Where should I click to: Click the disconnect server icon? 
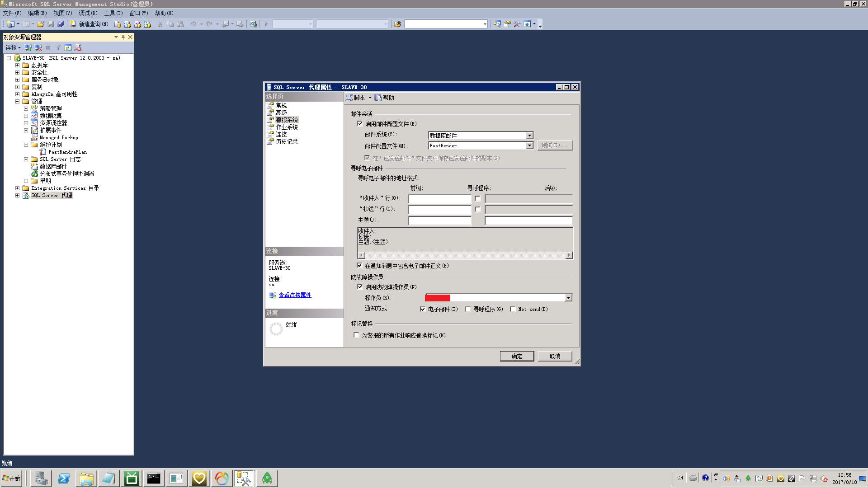click(x=38, y=47)
